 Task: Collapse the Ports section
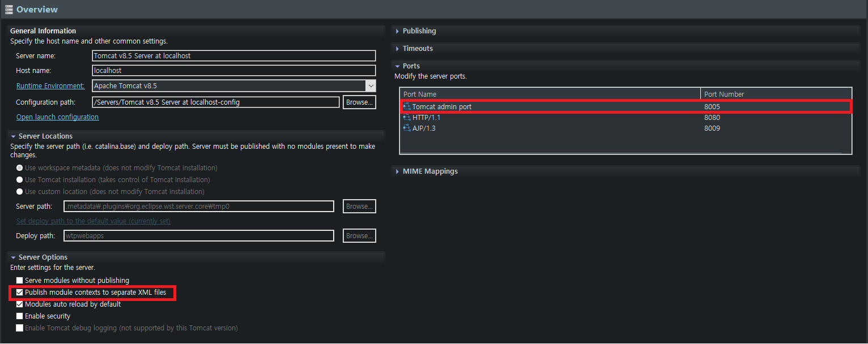click(x=398, y=66)
